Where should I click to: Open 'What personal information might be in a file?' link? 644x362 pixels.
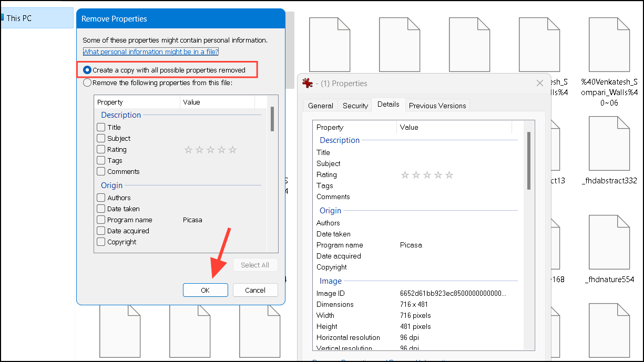[150, 51]
